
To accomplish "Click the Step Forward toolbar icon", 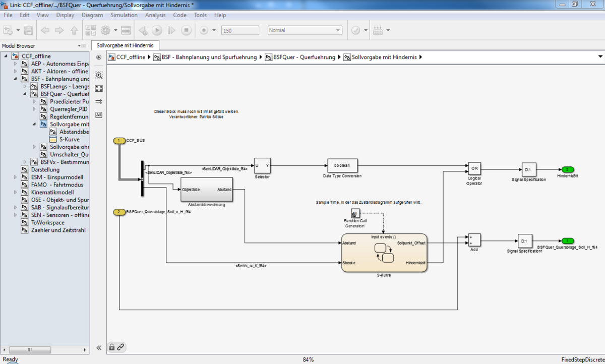I will (171, 30).
